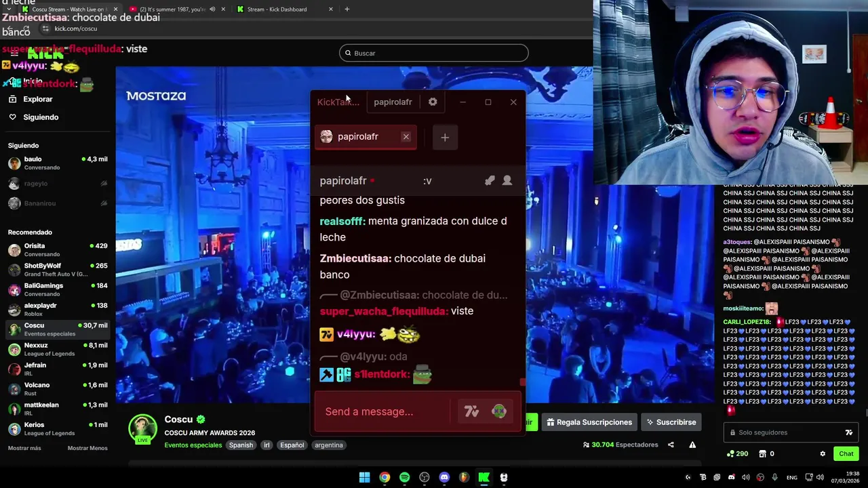This screenshot has width=868, height=488.
Task: Open a new browser tab
Action: click(x=347, y=9)
